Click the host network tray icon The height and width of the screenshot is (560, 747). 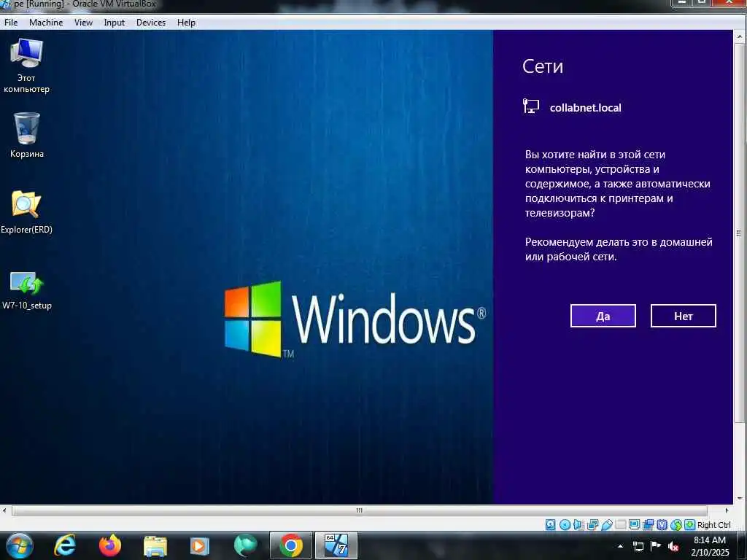(638, 546)
